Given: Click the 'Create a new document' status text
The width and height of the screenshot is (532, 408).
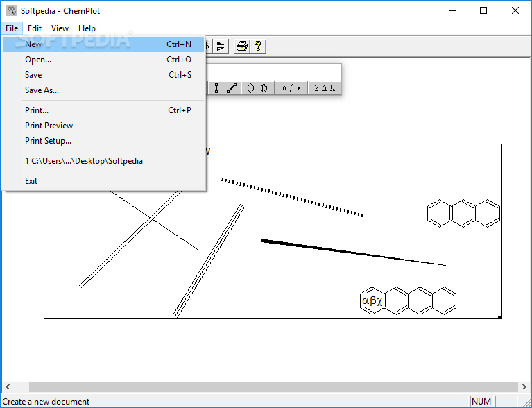Looking at the screenshot, I should click(46, 402).
